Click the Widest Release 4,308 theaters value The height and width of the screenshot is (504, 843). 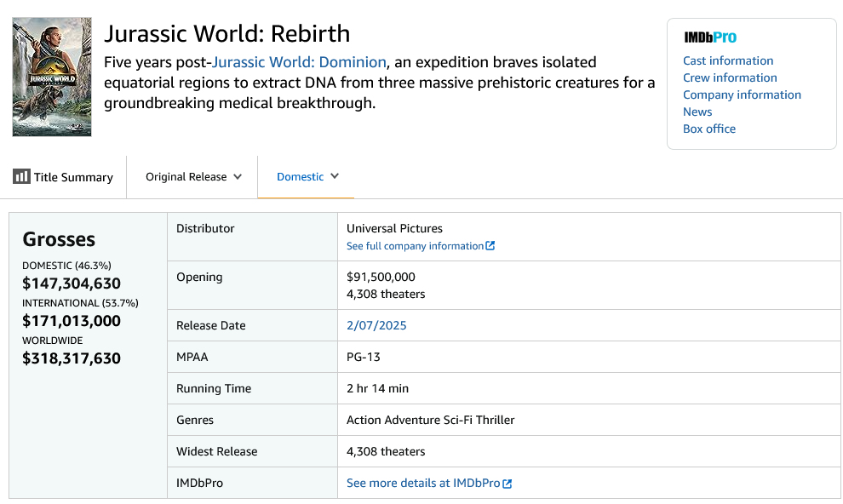(386, 451)
